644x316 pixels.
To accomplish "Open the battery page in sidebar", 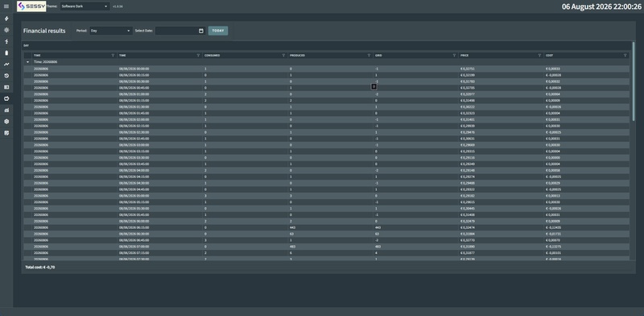I will coord(6,52).
